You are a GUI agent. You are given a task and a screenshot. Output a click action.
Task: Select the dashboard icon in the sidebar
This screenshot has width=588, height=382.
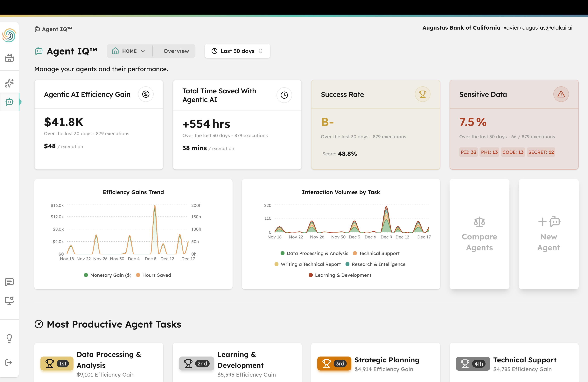(x=9, y=58)
